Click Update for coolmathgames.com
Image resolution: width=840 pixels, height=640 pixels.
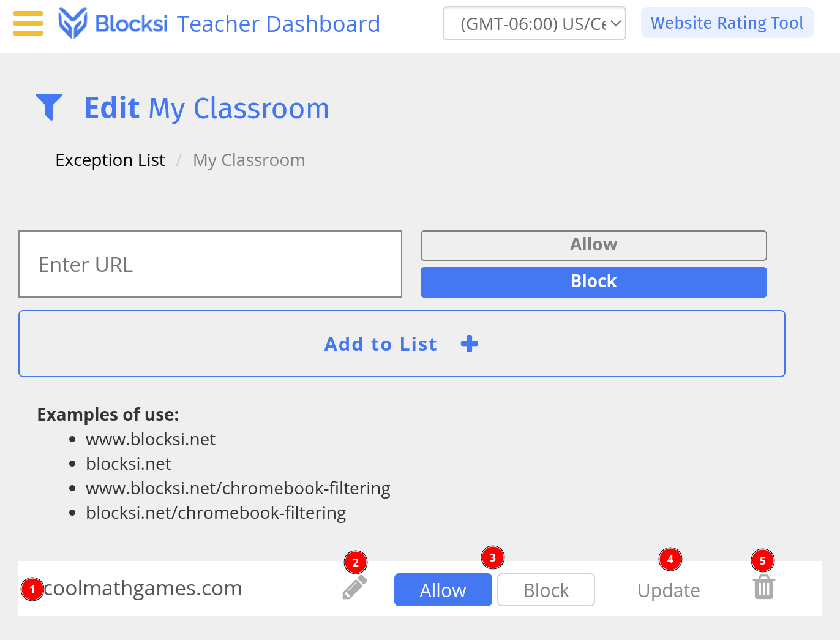click(669, 590)
